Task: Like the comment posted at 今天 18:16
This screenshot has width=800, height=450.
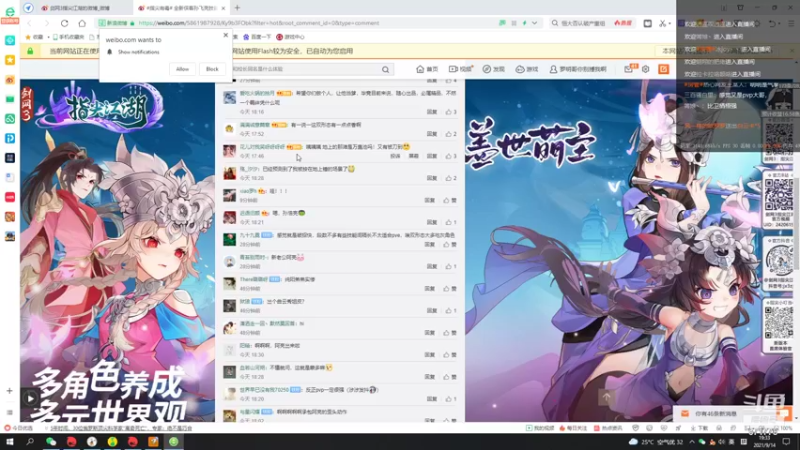Action: 451,112
